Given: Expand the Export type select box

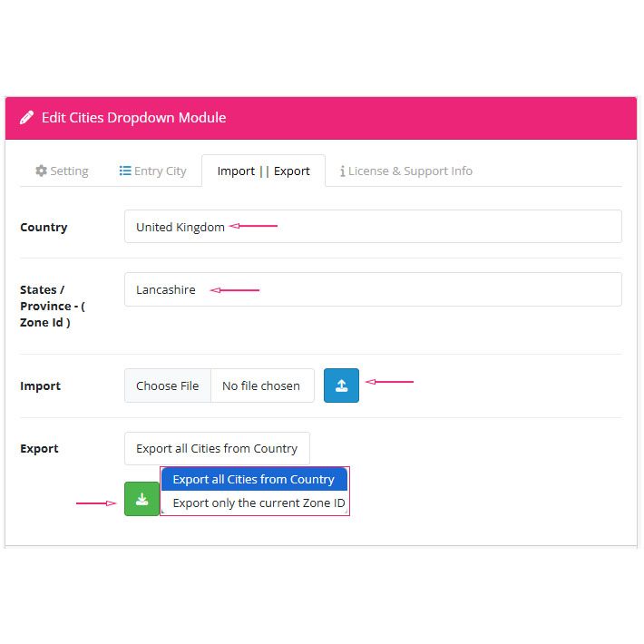Looking at the screenshot, I should point(217,448).
